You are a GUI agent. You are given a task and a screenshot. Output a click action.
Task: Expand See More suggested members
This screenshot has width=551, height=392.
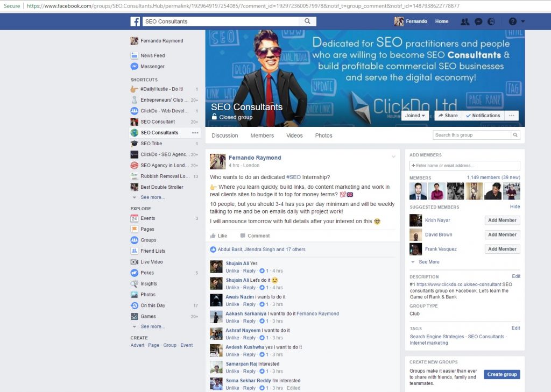pyautogui.click(x=429, y=262)
